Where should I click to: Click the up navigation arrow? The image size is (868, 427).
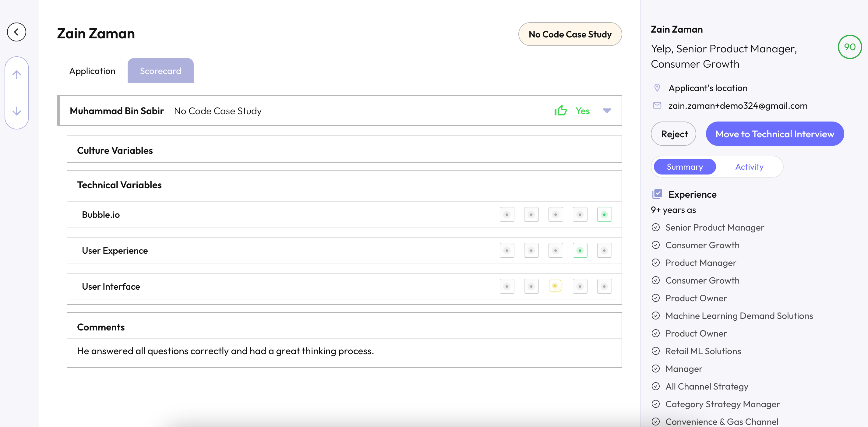pos(16,74)
